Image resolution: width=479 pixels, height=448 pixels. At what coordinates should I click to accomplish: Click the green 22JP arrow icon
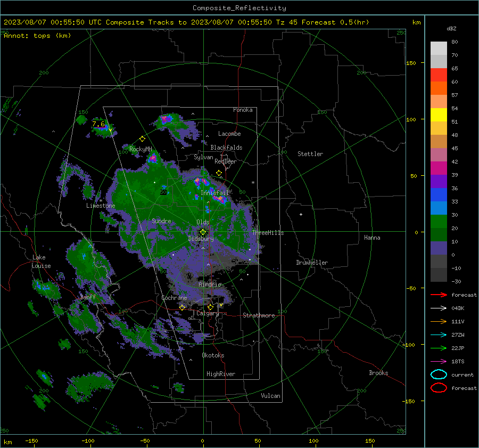click(439, 348)
